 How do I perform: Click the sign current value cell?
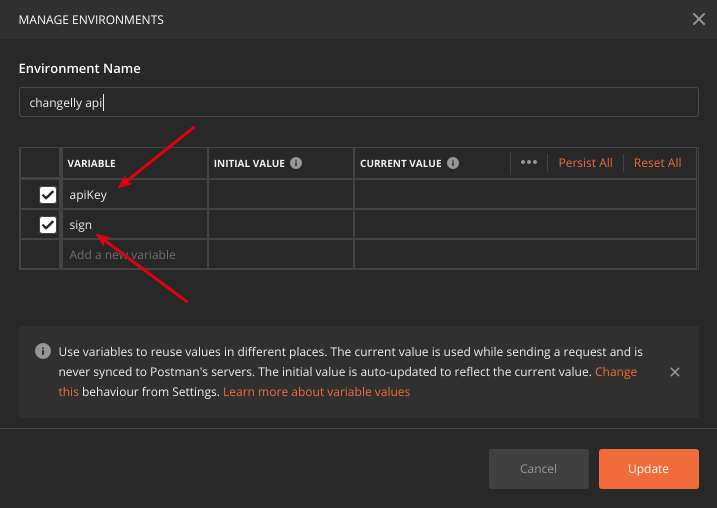coord(525,225)
